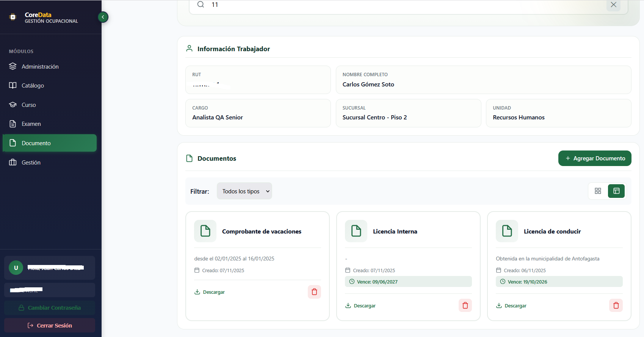The width and height of the screenshot is (644, 337).
Task: Collapse the sidebar with the chevron button
Action: pyautogui.click(x=103, y=17)
